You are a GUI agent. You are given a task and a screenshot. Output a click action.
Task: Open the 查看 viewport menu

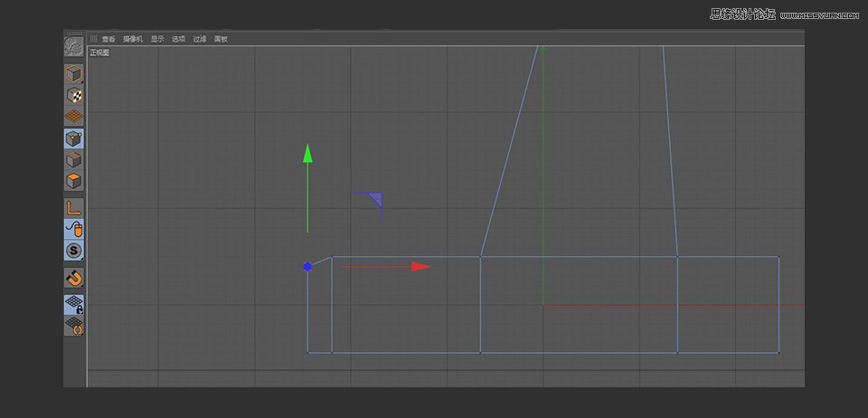point(108,39)
